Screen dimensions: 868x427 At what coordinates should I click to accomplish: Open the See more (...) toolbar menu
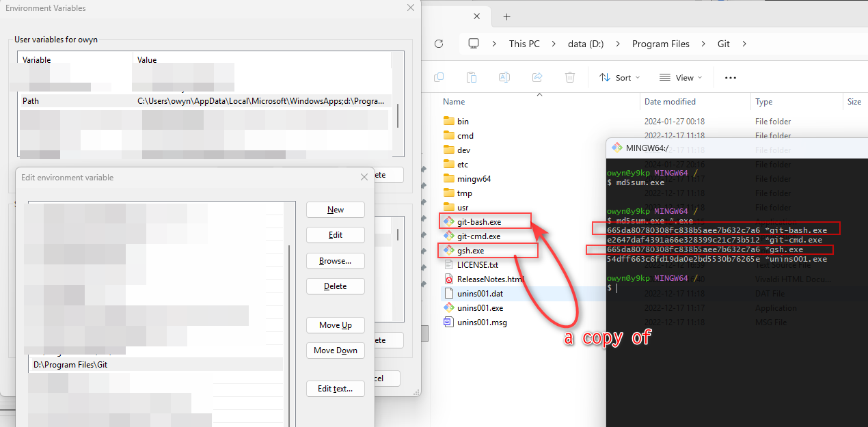pos(730,77)
